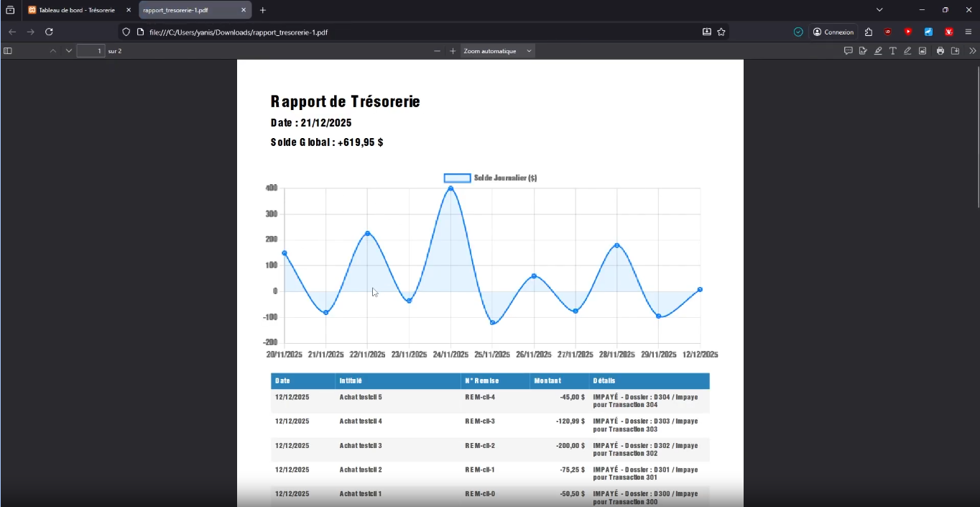Open the browser hamburger application menu
Image resolution: width=980 pixels, height=507 pixels.
click(x=968, y=32)
